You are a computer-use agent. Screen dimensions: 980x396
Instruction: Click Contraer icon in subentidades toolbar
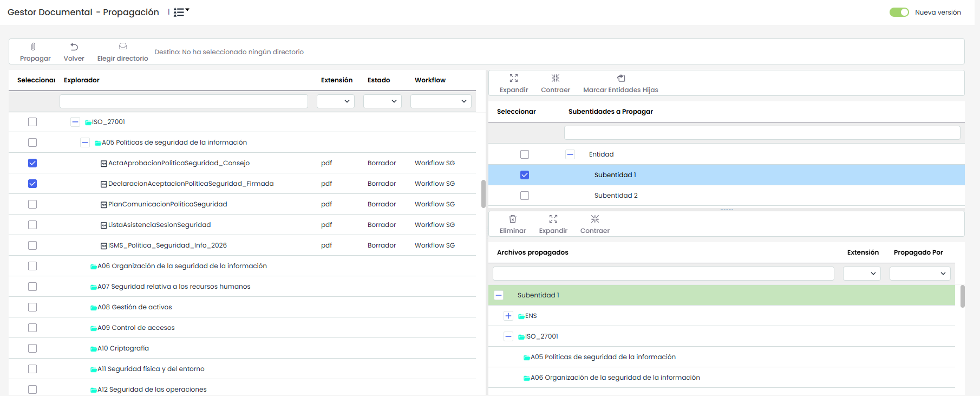[555, 79]
